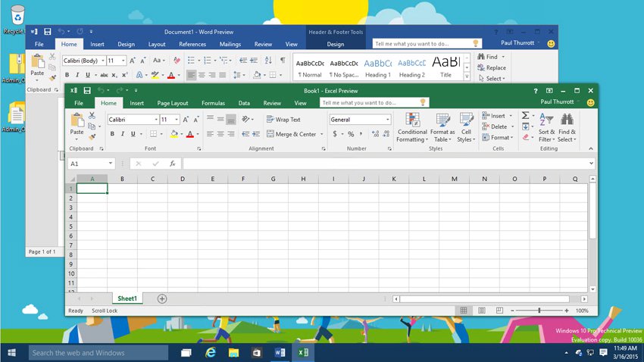Click the add new sheet plus icon
This screenshot has height=362, width=644.
162,299
